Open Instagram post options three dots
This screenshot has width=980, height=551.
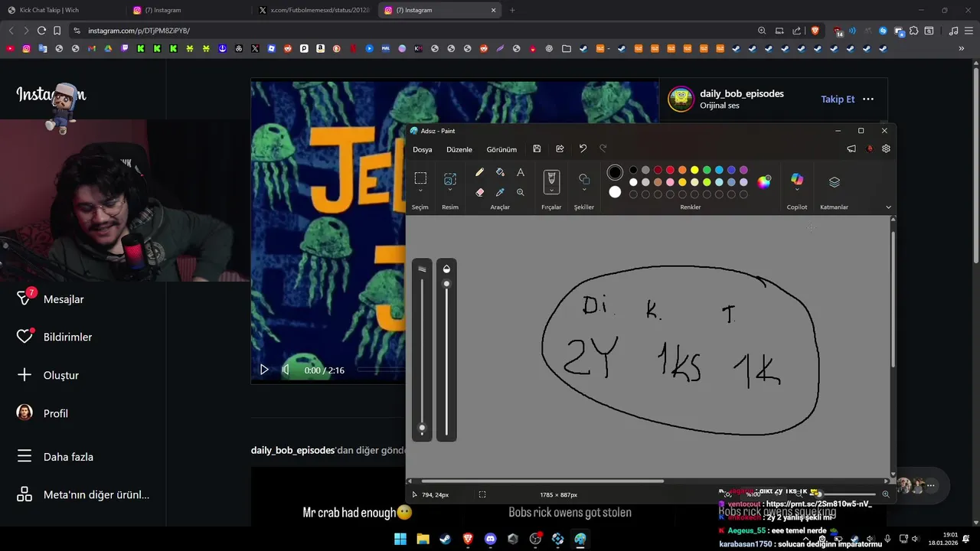point(868,99)
